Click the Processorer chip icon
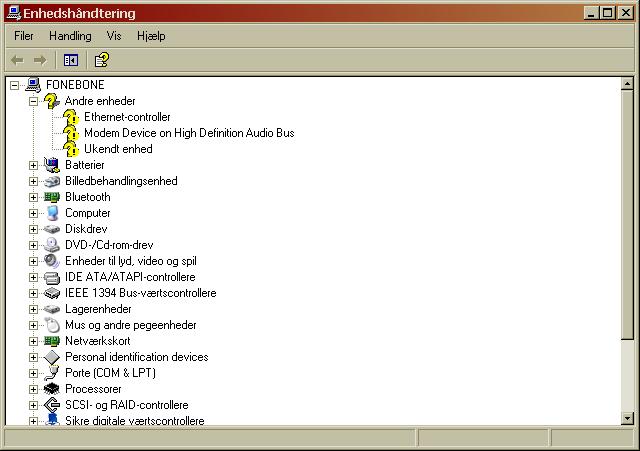The height and width of the screenshot is (451, 640). (x=52, y=389)
